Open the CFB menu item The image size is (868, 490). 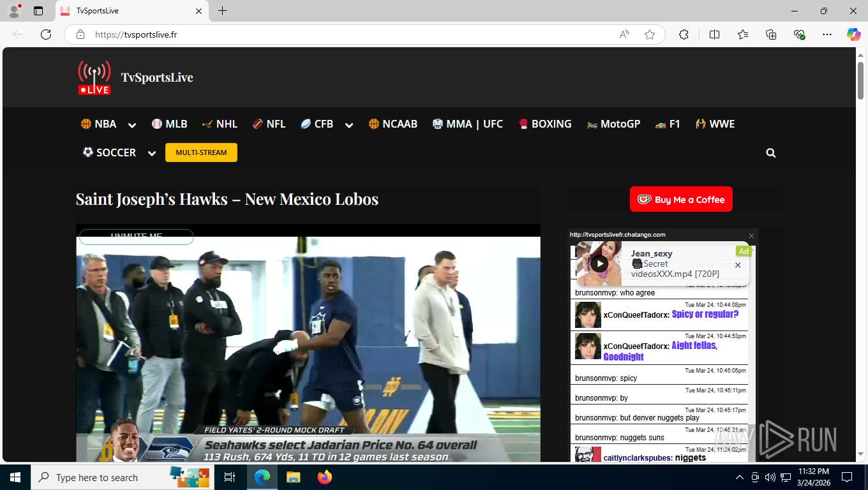(317, 124)
